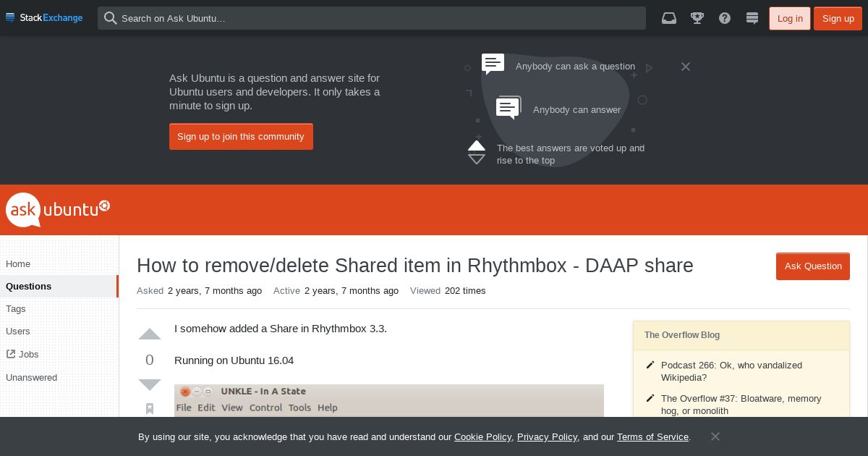Click Sign up to join this community
Viewport: 868px width, 456px height.
[x=241, y=136]
